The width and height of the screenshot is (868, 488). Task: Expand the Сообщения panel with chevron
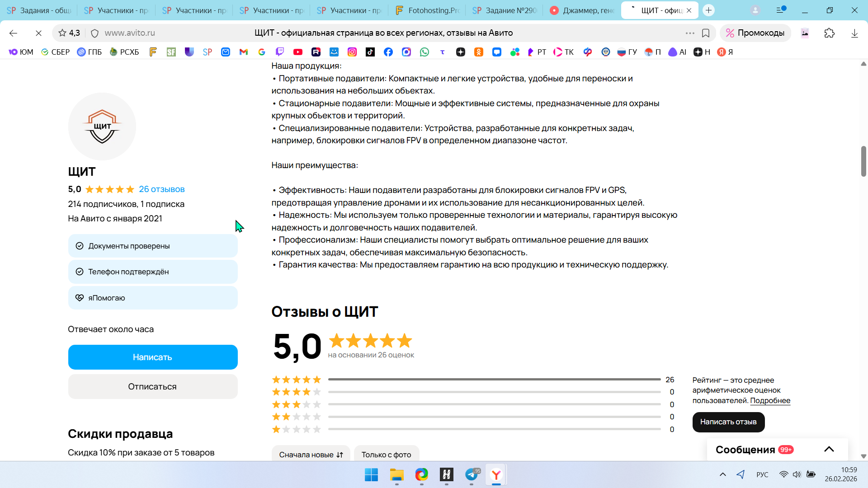coord(829,449)
